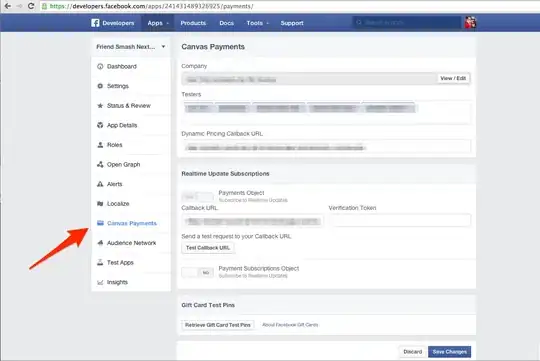This screenshot has height=361, width=540.
Task: Reload the page with the refresh icon
Action: click(x=31, y=6)
